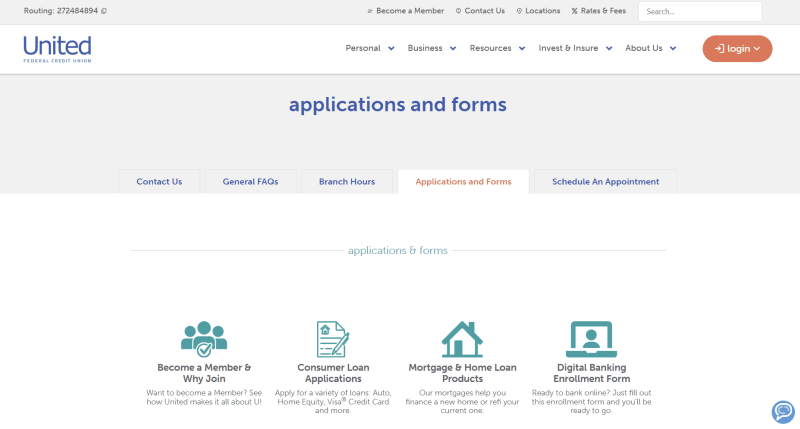Expand the Business menu chevron
The width and height of the screenshot is (800, 429).
[x=453, y=48]
